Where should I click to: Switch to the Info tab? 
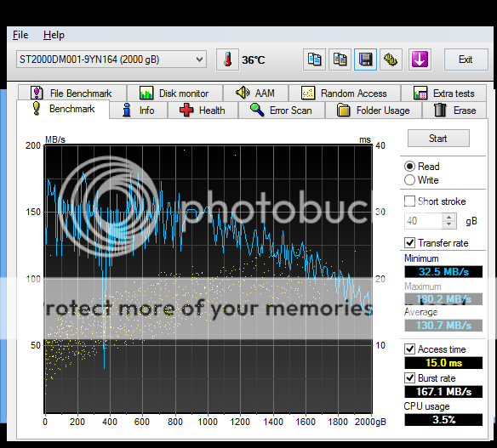138,111
